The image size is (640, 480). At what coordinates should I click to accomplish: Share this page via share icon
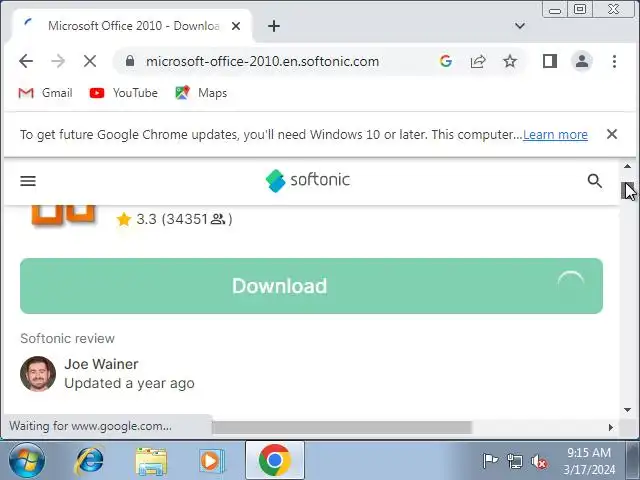478,61
